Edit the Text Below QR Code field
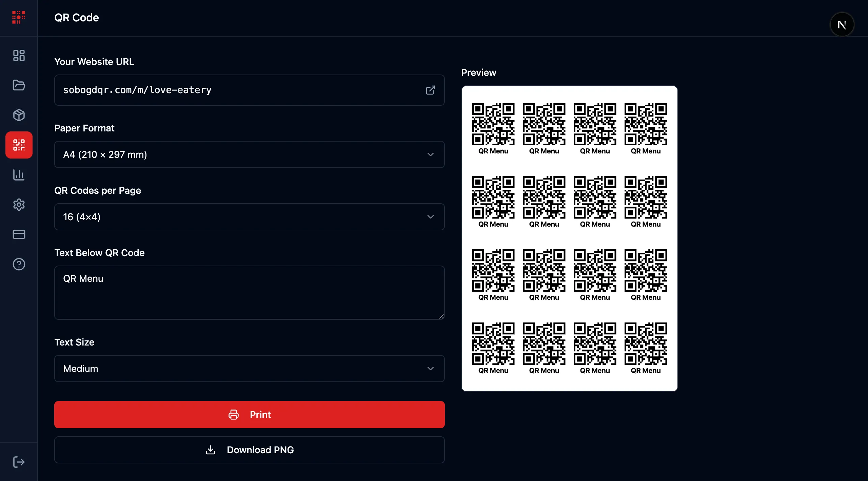868x481 pixels. [249, 292]
